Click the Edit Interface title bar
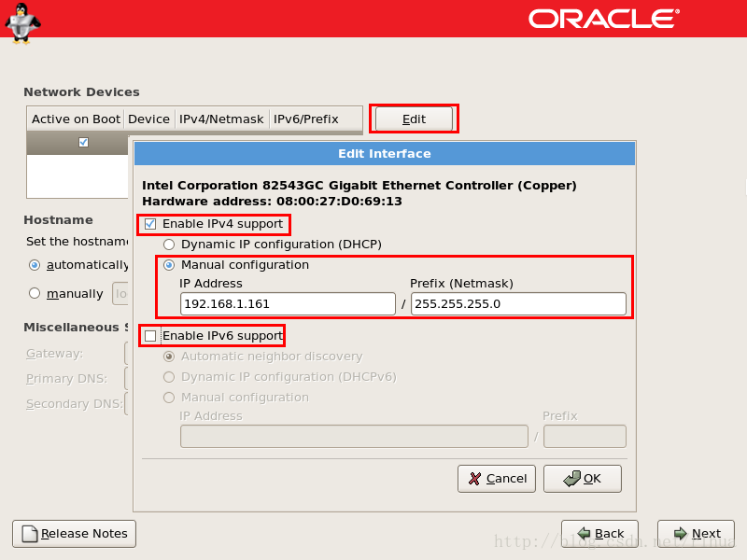Viewport: 747px width, 560px height. [385, 153]
